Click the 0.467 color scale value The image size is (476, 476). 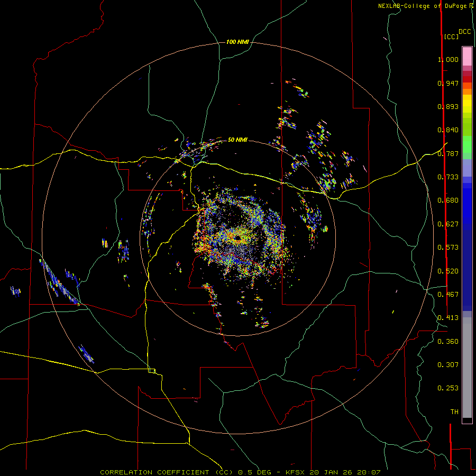click(448, 295)
